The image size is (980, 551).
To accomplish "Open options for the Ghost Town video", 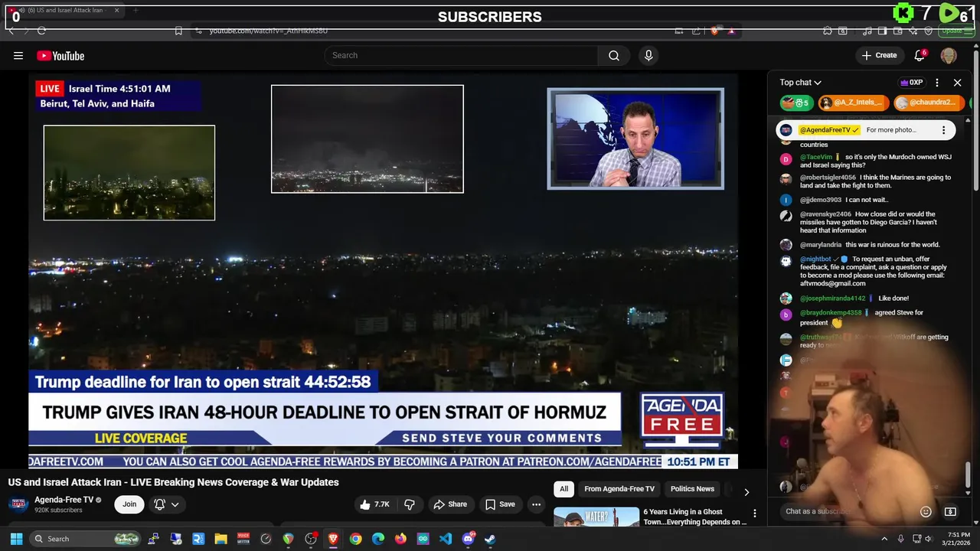I will pos(754,514).
